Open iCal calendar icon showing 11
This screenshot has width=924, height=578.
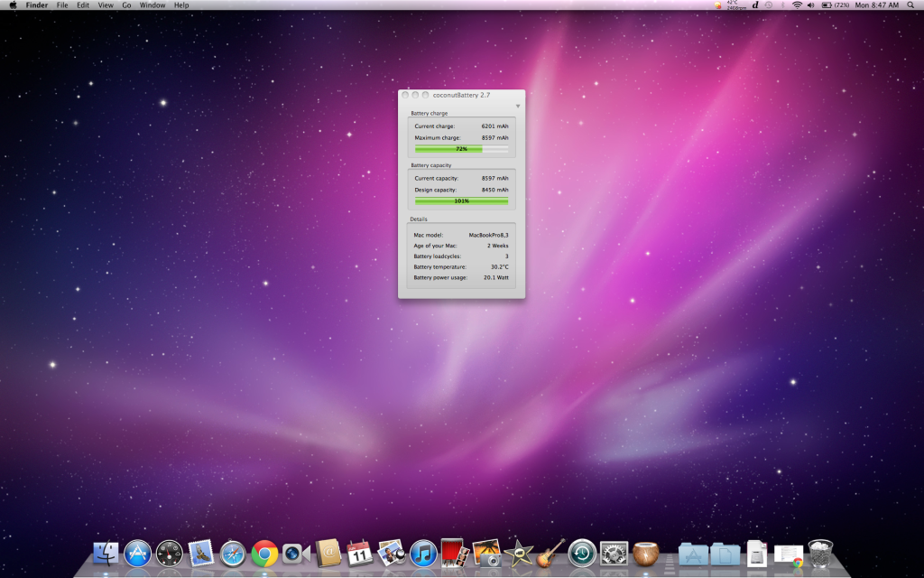click(x=359, y=554)
